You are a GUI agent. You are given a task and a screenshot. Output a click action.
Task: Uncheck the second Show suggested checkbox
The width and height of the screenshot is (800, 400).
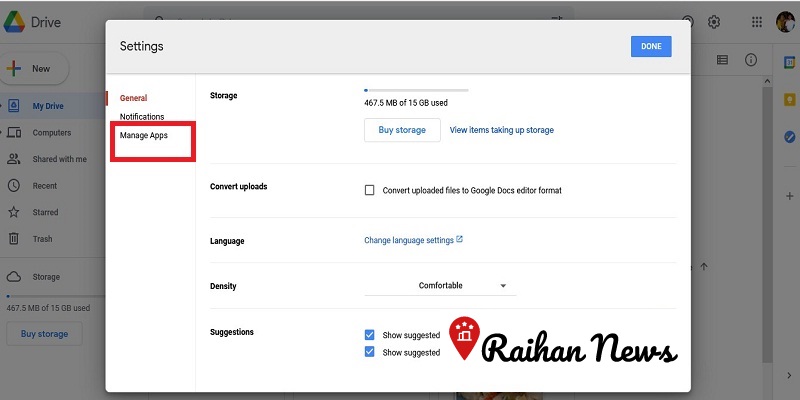[x=369, y=352]
